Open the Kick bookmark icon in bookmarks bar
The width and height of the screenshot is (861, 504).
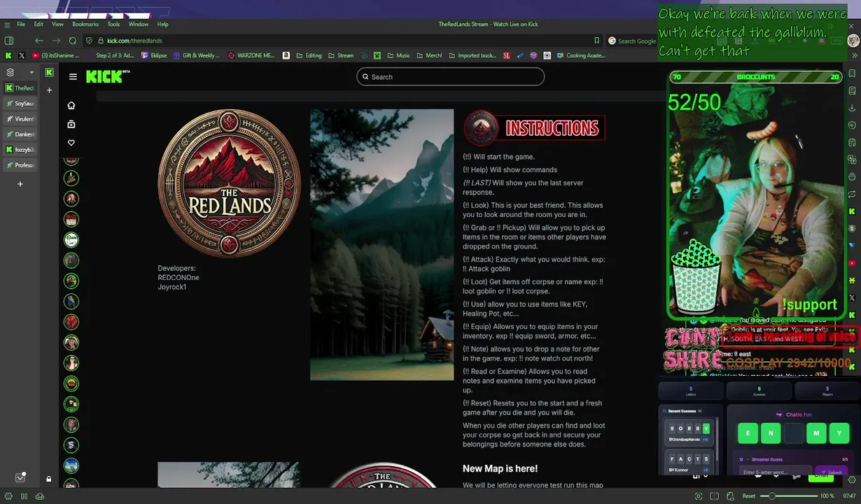[8, 55]
